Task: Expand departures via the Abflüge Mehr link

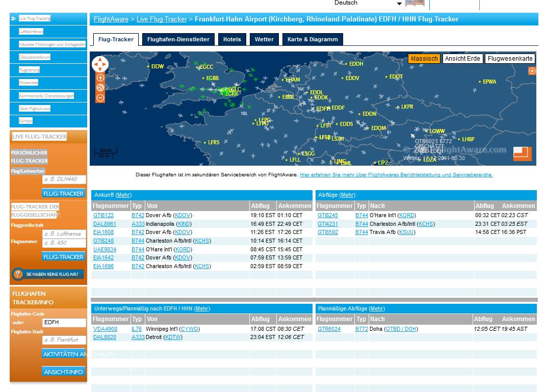Action: (347, 195)
